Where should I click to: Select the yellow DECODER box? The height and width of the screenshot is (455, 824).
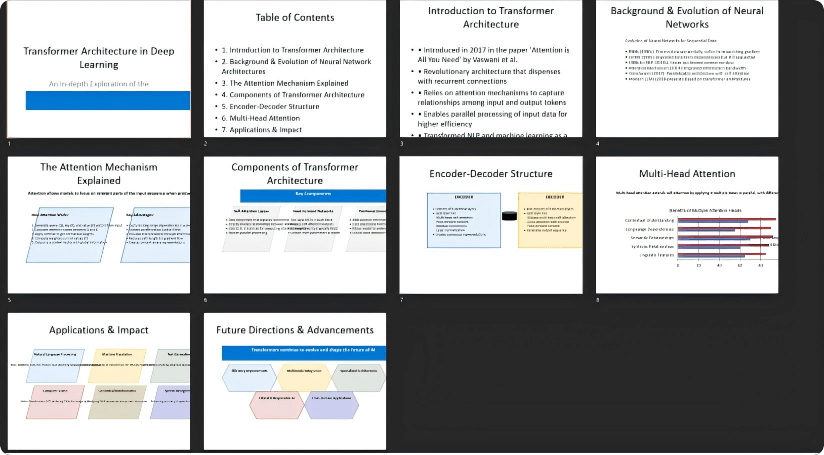549,218
